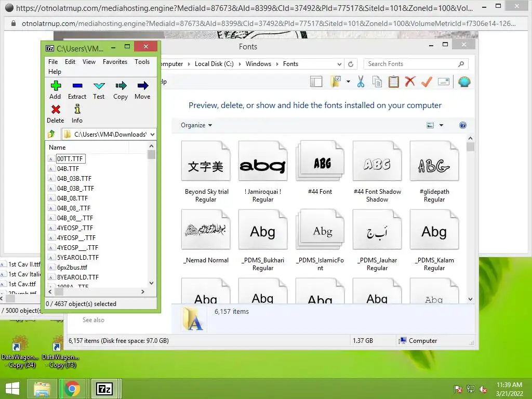Toggle the pane layout icon in Fonts toolbar
Screen dimensions: 532x399
point(316,82)
